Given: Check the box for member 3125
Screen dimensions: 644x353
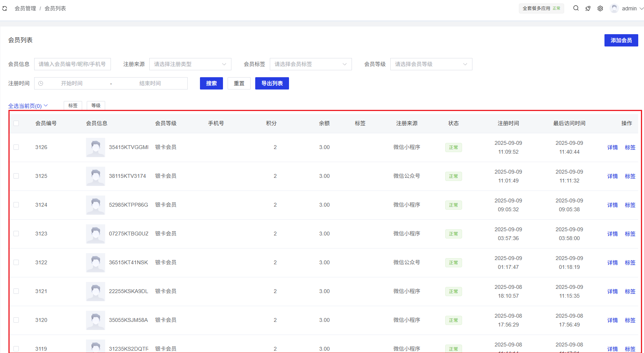Looking at the screenshot, I should tap(16, 176).
